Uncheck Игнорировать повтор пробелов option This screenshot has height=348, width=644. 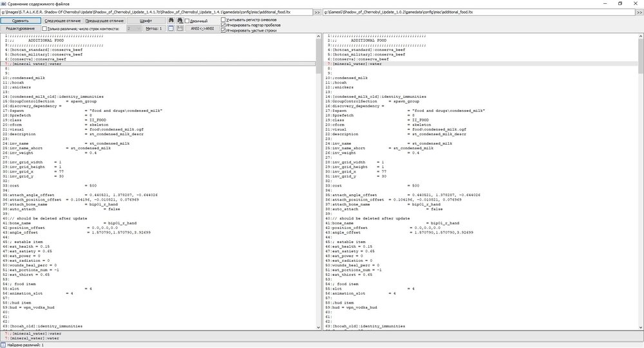[223, 25]
